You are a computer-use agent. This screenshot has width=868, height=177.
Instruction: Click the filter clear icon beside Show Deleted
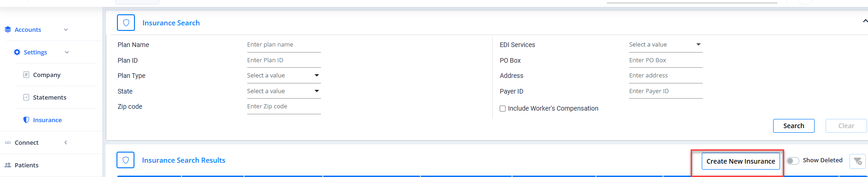pyautogui.click(x=857, y=161)
